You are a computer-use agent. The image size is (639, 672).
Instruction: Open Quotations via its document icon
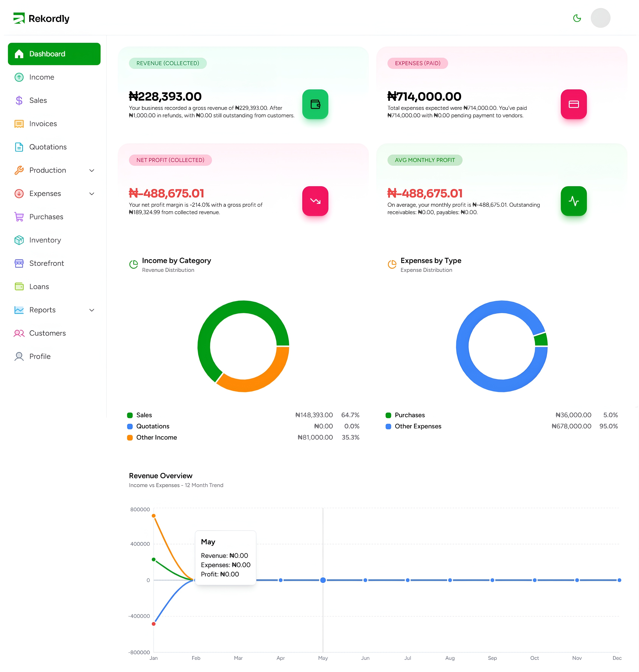point(19,147)
